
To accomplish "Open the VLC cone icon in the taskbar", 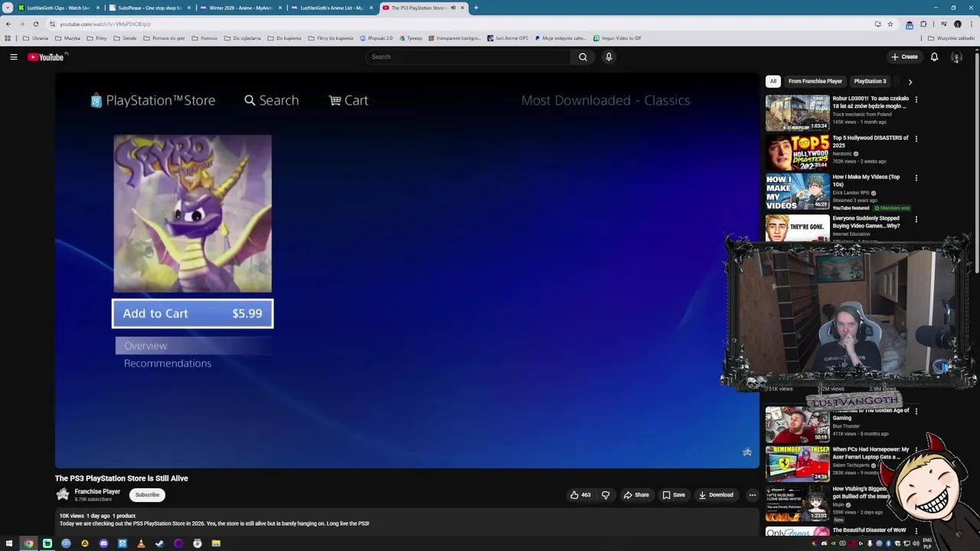I will (141, 543).
